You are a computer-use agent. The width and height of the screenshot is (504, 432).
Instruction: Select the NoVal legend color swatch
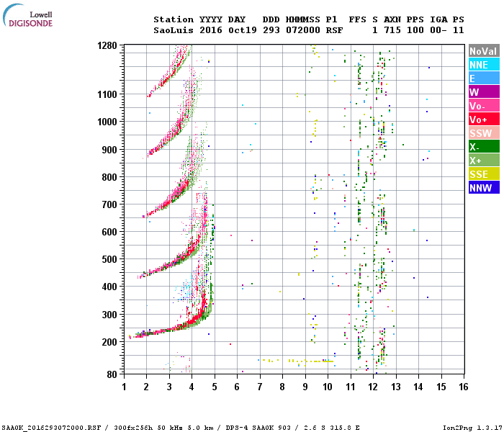tap(484, 51)
